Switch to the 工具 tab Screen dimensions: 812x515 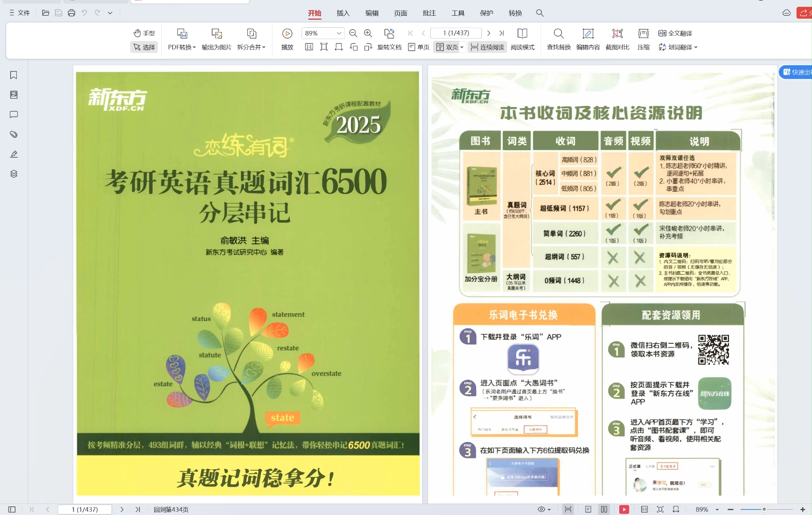pos(458,13)
